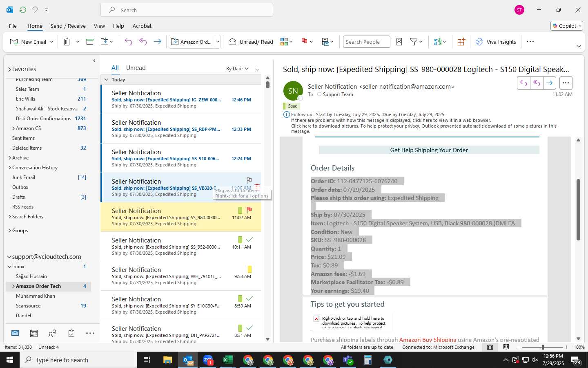Click the download pictures info message
The image size is (588, 368).
(x=424, y=128)
